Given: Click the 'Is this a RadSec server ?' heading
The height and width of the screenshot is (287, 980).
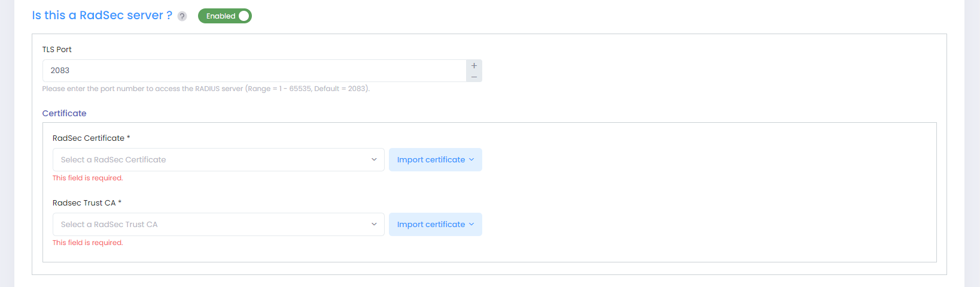Looking at the screenshot, I should 102,16.
